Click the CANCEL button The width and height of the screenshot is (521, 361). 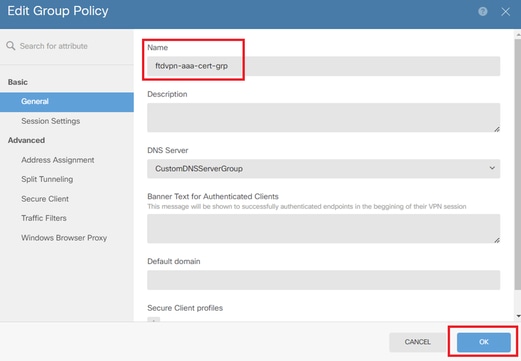tap(418, 342)
